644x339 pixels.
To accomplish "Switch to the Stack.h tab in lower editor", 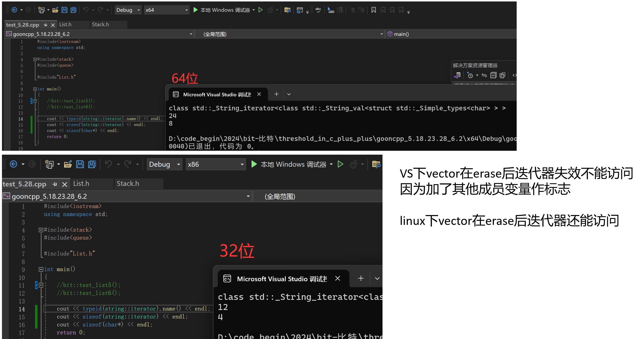I will click(x=128, y=183).
